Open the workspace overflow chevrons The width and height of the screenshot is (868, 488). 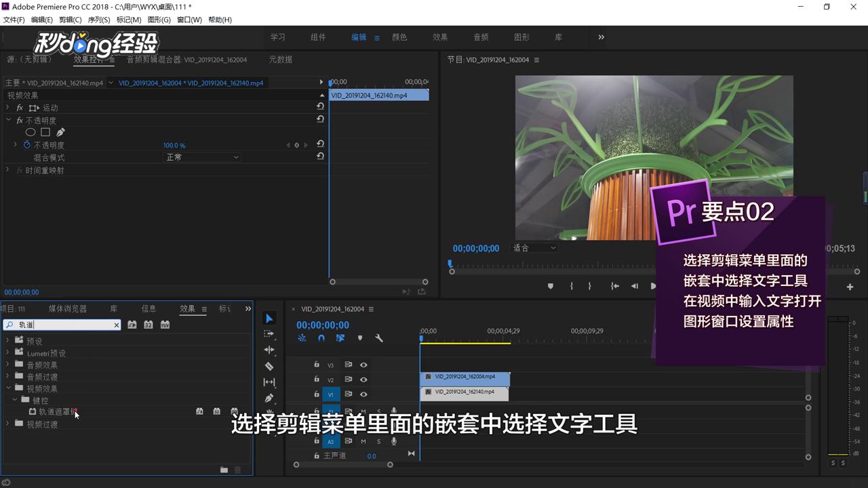[601, 37]
